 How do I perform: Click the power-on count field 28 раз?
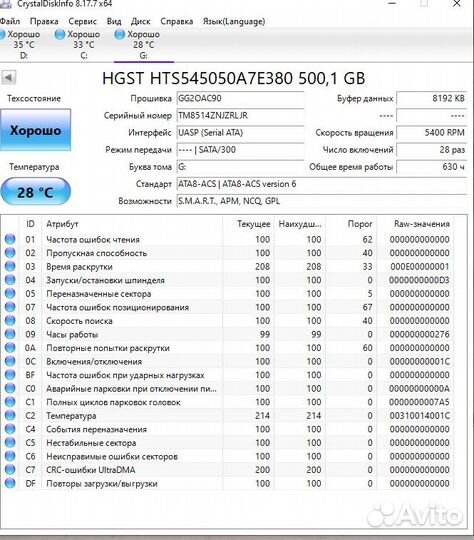(432, 150)
